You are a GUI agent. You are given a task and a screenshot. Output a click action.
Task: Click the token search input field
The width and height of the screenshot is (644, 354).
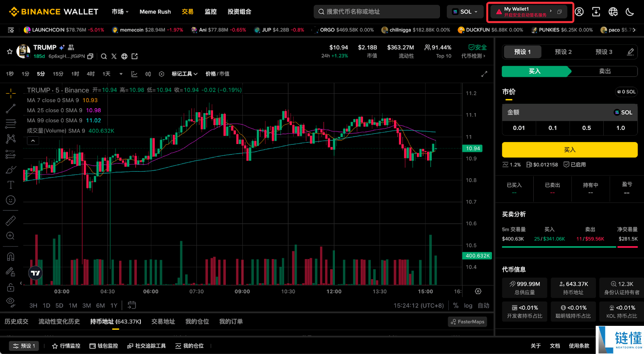click(376, 12)
